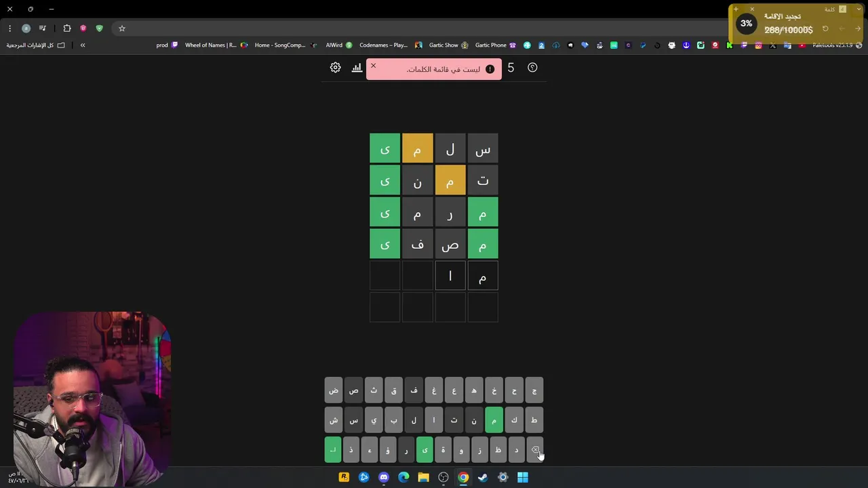
Task: Bookmark this page with the star icon
Action: [122, 28]
